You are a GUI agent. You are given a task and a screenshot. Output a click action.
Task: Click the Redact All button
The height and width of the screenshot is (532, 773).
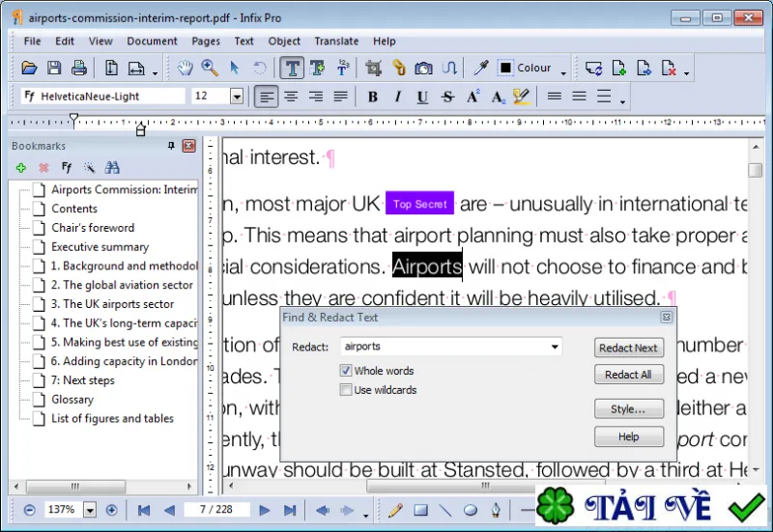point(629,375)
